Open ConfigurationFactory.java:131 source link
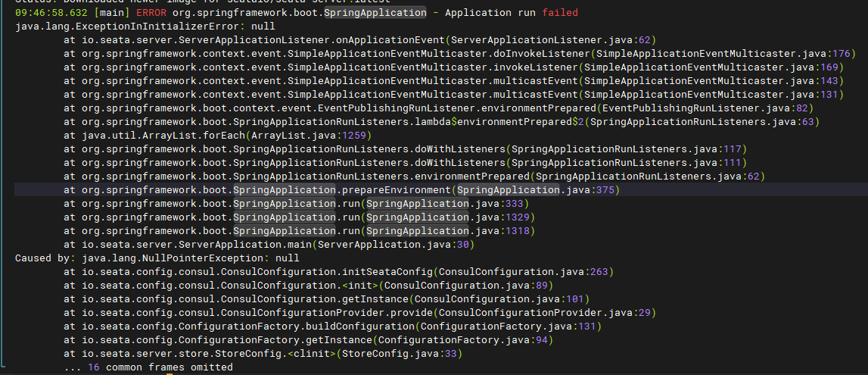 (509, 327)
